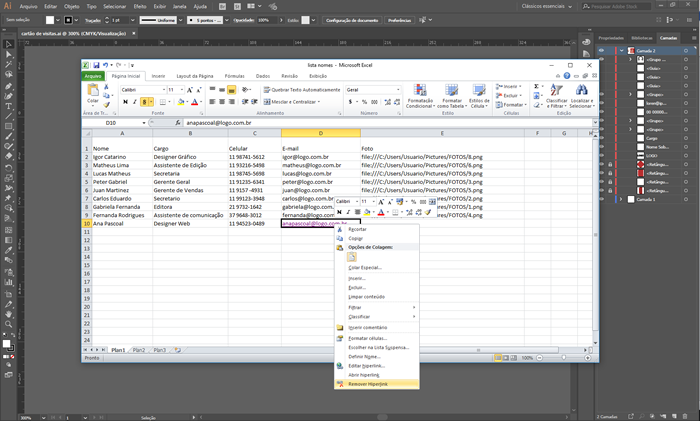Select the Rectangle tool in Illustrator
Screen dimensions: 700x421
point(8,126)
